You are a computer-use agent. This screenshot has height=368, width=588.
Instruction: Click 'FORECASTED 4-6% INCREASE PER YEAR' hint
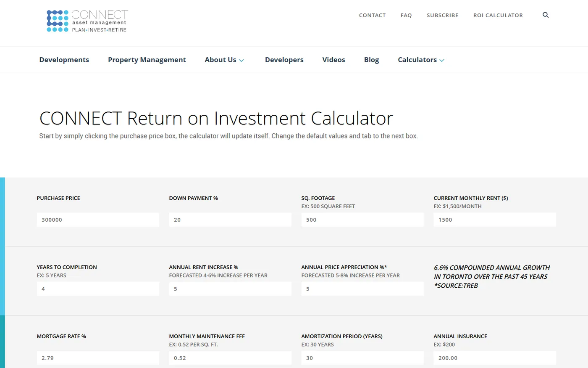218,275
